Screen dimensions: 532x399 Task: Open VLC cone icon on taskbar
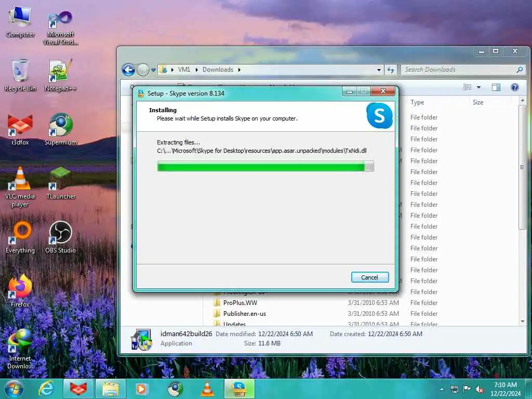pyautogui.click(x=207, y=389)
